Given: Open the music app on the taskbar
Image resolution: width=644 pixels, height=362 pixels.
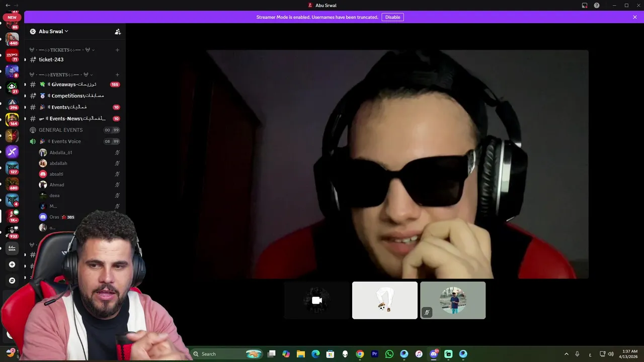Looking at the screenshot, I should pyautogui.click(x=419, y=354).
